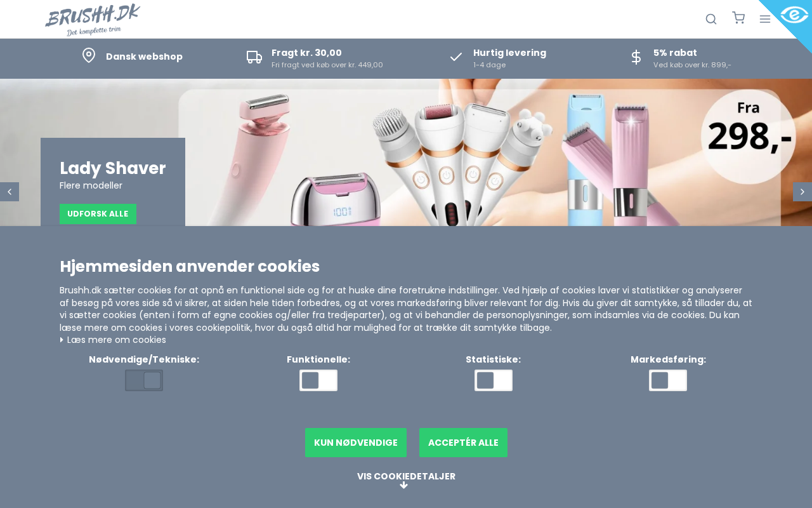Screen dimensions: 812x508
Task: Click the Kun nødvendige button
Action: pos(356,443)
